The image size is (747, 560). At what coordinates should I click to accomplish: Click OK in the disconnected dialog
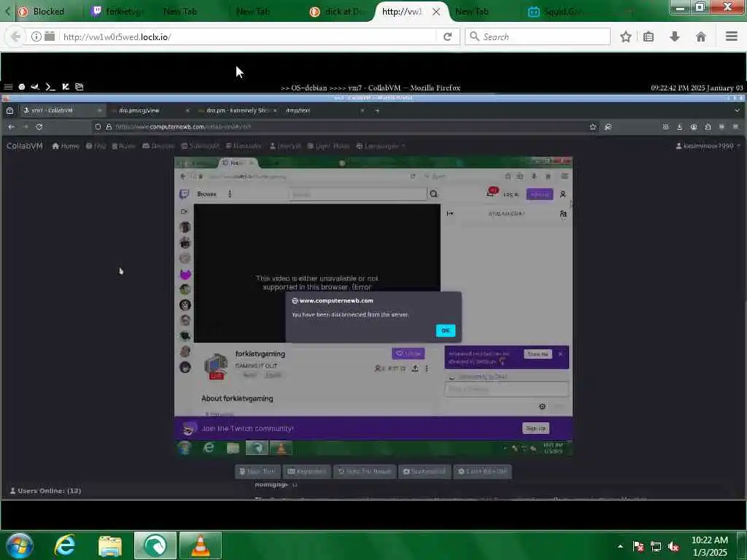tap(446, 330)
